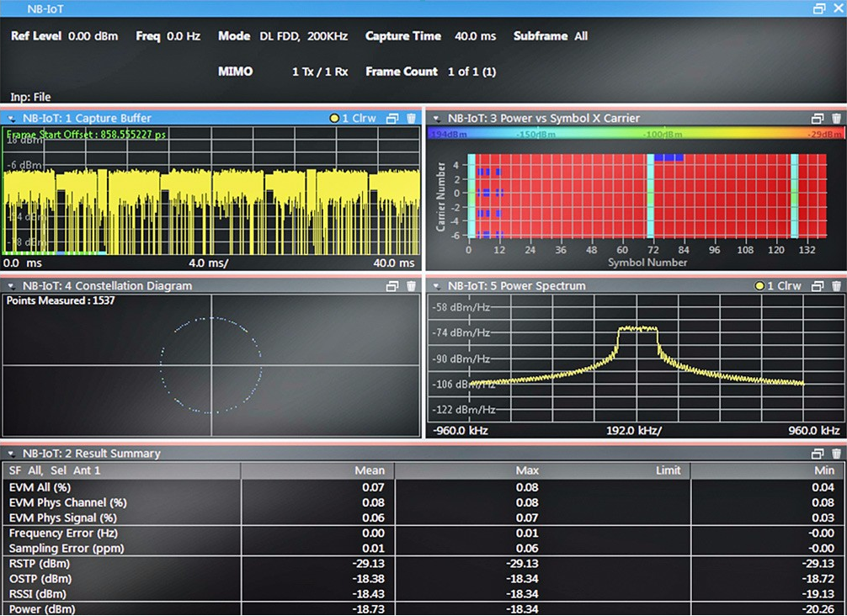Undock the Constellation Diagram window

point(392,286)
